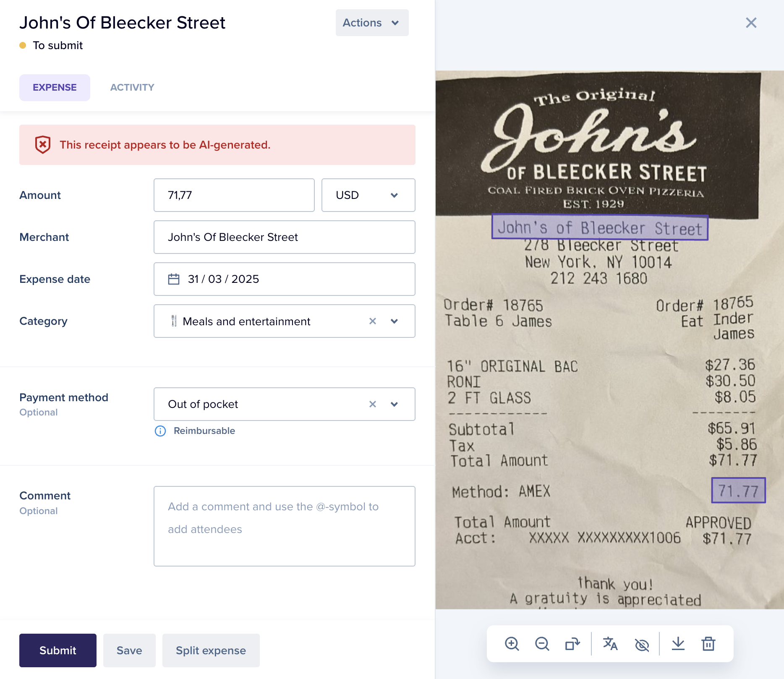
Task: Click the calendar icon in Expense date
Action: point(174,279)
